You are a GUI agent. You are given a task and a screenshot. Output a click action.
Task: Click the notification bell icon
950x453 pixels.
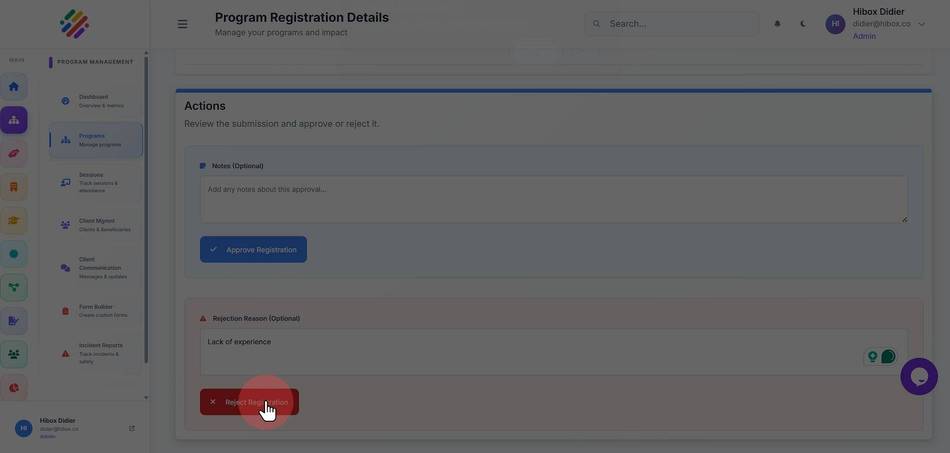[x=777, y=24]
